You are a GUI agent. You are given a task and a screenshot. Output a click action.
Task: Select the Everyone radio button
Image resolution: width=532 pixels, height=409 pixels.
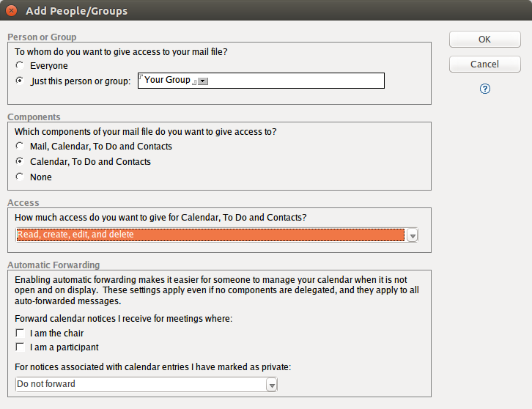click(x=20, y=66)
